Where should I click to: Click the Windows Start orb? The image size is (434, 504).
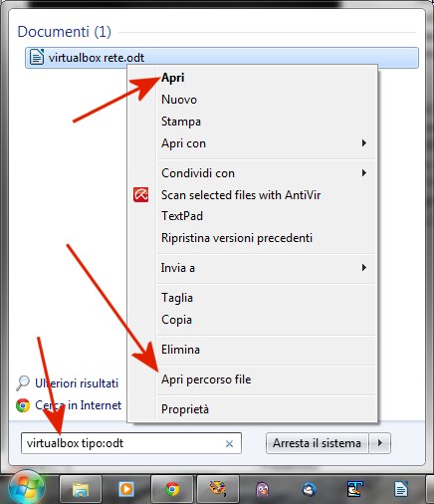tap(26, 488)
